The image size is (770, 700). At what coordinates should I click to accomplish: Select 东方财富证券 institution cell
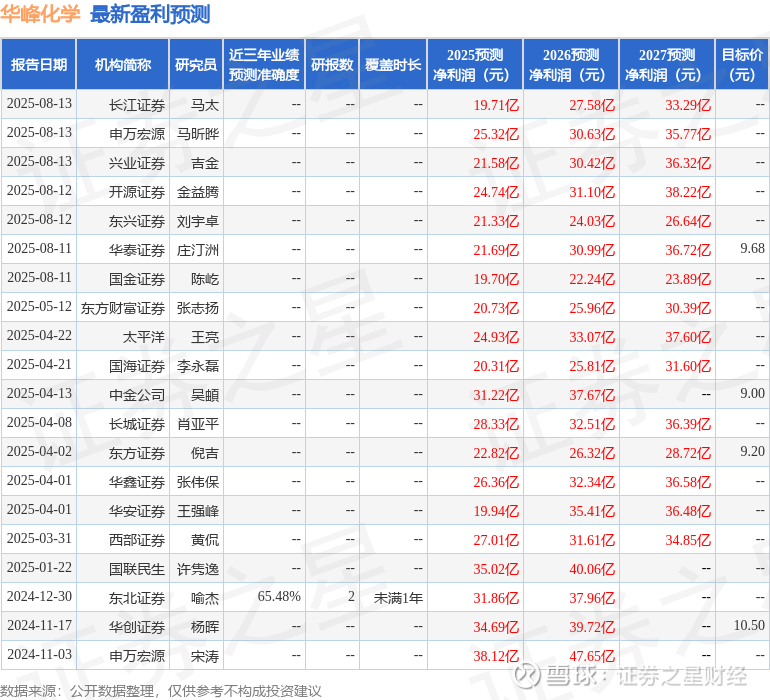123,308
